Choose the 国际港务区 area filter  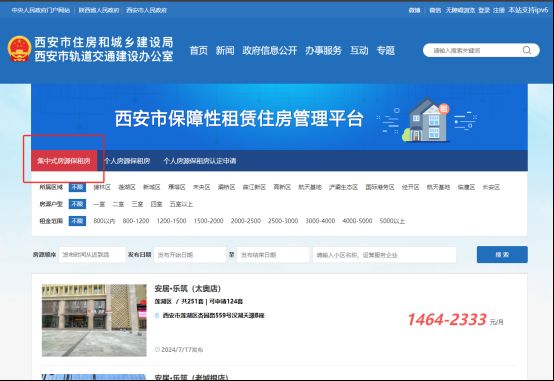pos(380,187)
